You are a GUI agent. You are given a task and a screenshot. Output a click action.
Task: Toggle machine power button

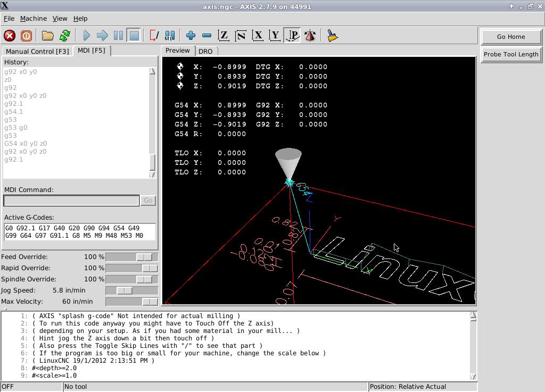pyautogui.click(x=26, y=36)
